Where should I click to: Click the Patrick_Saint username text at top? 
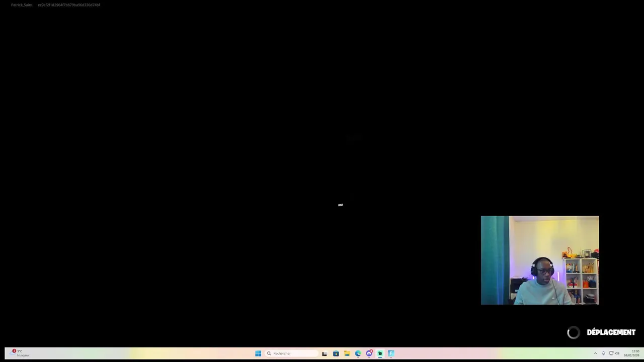pos(22,5)
